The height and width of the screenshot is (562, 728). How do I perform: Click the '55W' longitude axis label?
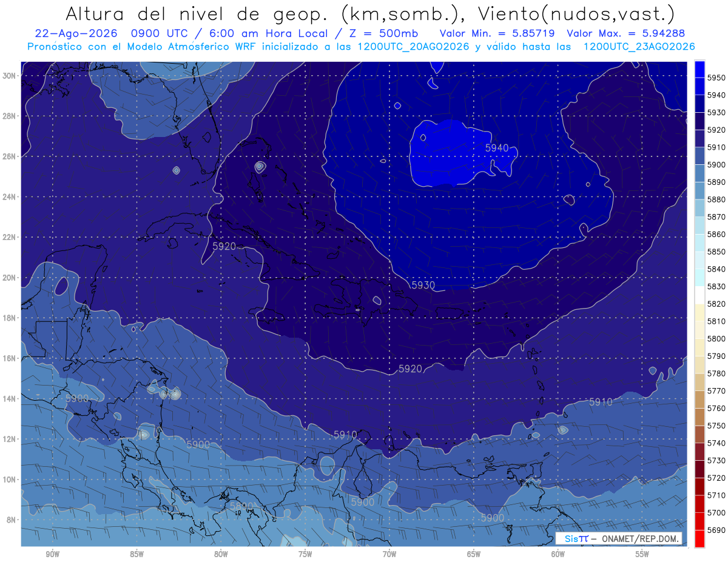click(x=642, y=554)
